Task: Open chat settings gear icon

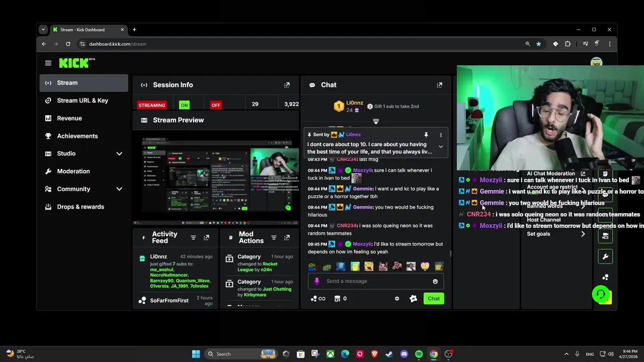Action: (x=397, y=299)
